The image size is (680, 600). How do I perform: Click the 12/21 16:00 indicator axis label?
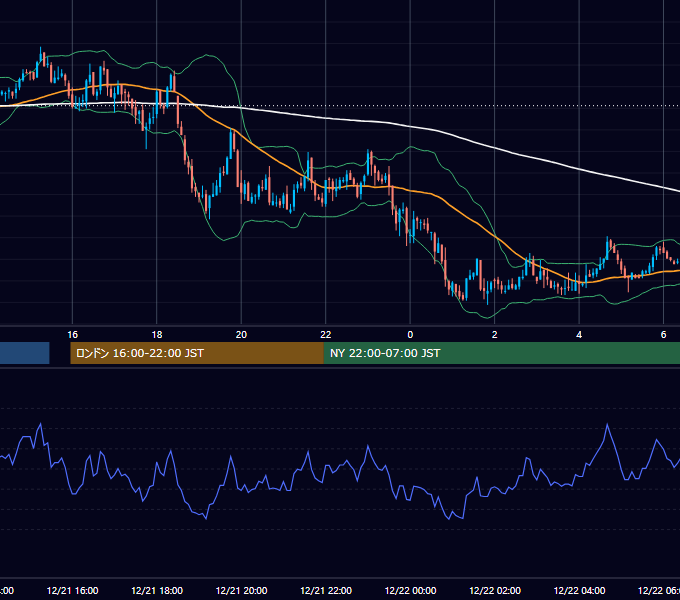pos(72,590)
